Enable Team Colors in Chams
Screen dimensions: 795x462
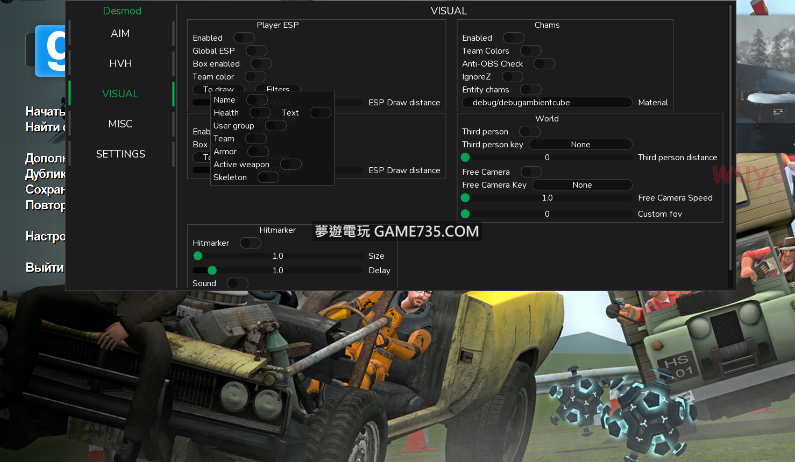tap(531, 51)
